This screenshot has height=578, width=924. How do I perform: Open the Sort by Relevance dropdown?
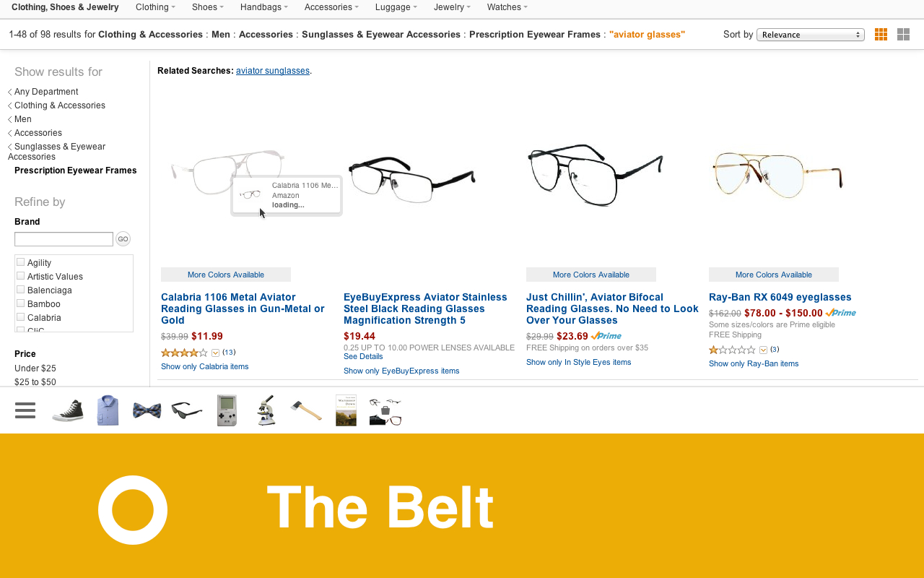click(810, 35)
